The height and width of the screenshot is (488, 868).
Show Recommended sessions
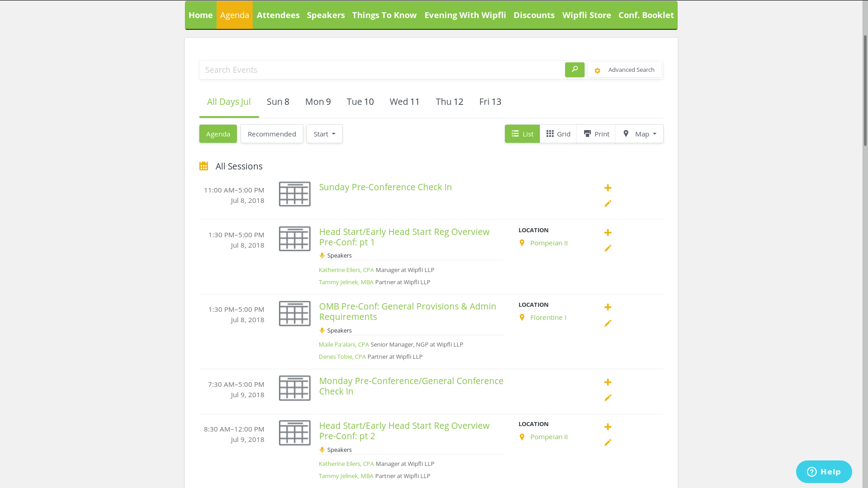[x=272, y=134]
